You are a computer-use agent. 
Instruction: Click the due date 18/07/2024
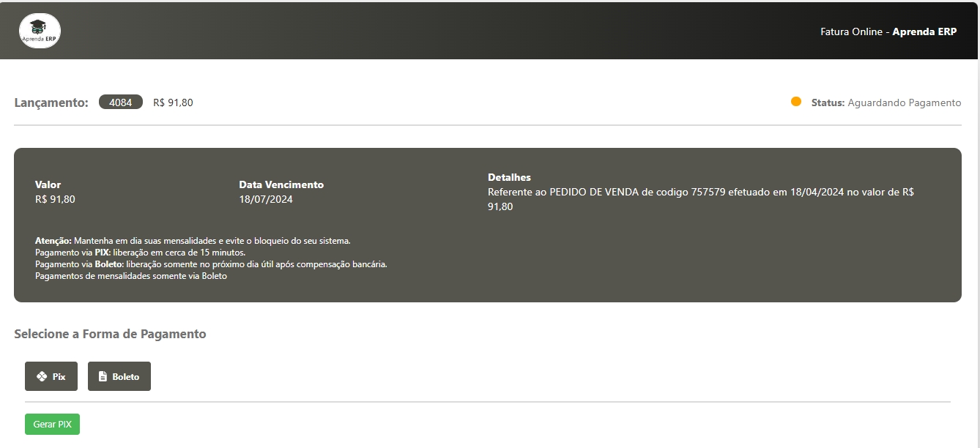(266, 199)
